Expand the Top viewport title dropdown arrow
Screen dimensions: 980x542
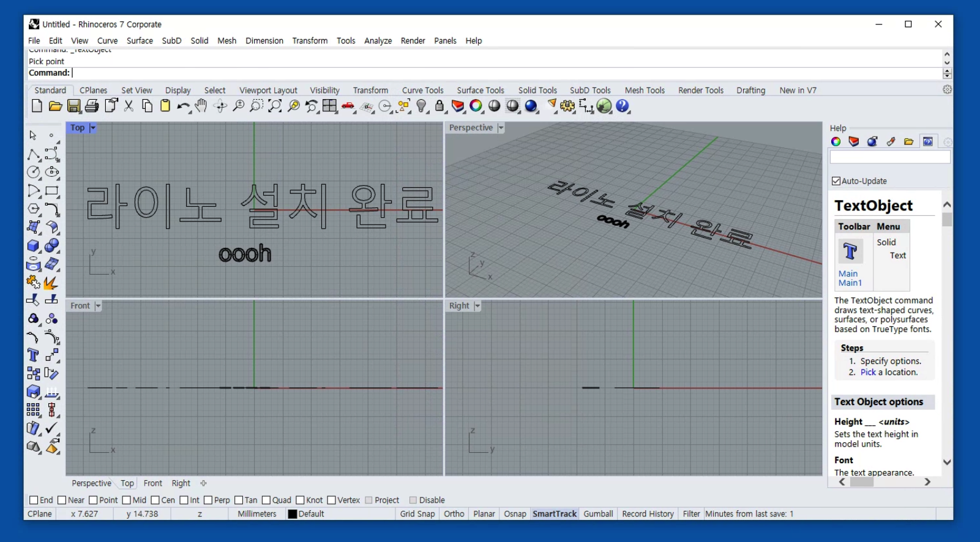pyautogui.click(x=92, y=128)
